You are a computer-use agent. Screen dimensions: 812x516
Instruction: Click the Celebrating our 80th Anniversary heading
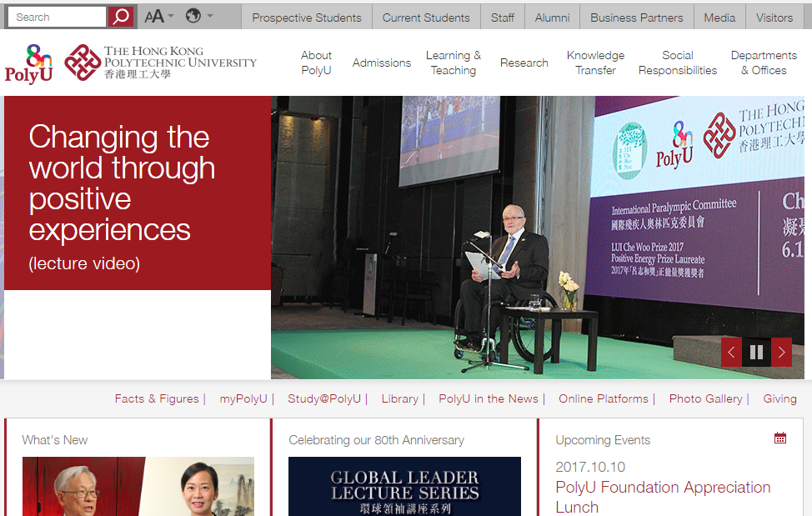pyautogui.click(x=377, y=440)
